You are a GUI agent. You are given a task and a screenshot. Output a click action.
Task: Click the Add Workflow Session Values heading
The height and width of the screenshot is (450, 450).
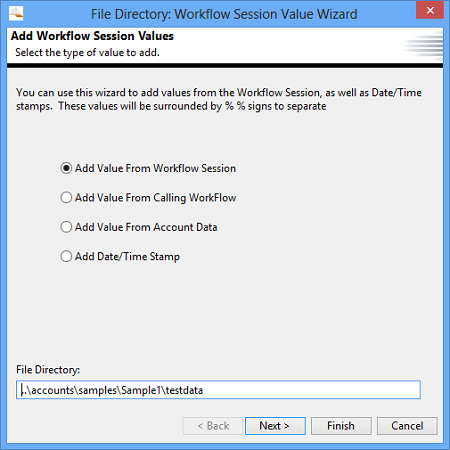[92, 36]
